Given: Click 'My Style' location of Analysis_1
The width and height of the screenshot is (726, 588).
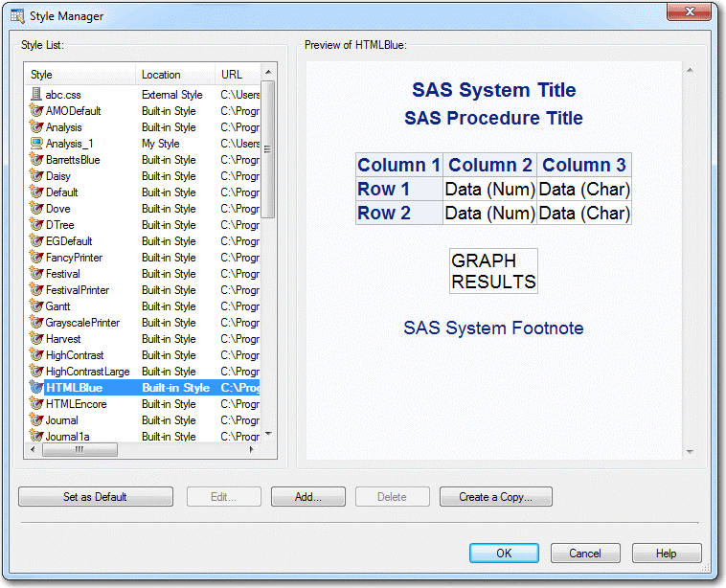Looking at the screenshot, I should point(160,144).
